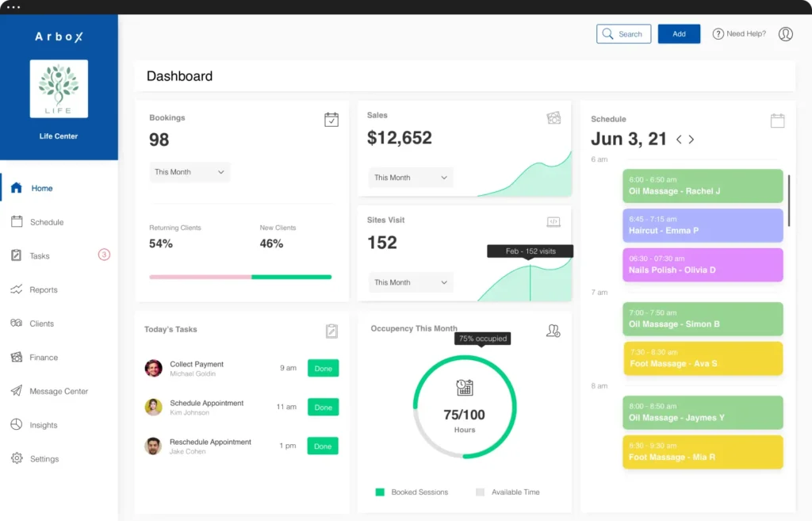Mark Collect Payment task as Done

[x=323, y=368]
